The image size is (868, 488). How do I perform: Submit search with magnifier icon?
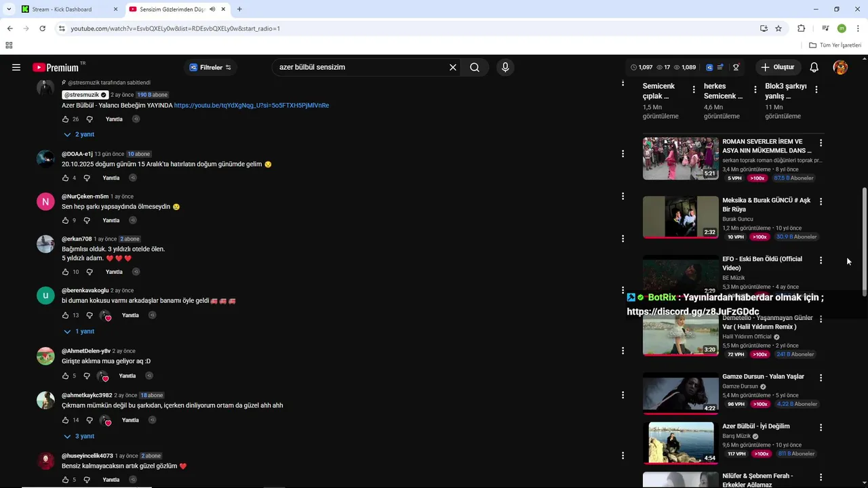point(475,67)
